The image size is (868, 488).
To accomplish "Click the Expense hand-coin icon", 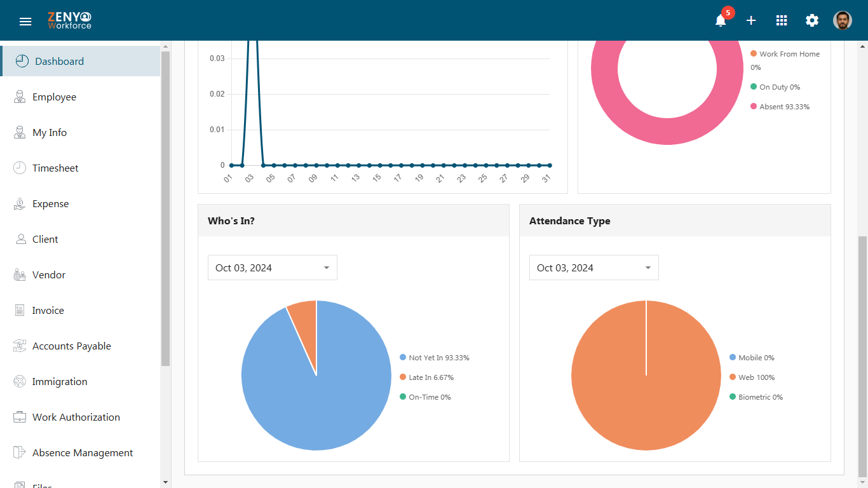I will coord(20,203).
